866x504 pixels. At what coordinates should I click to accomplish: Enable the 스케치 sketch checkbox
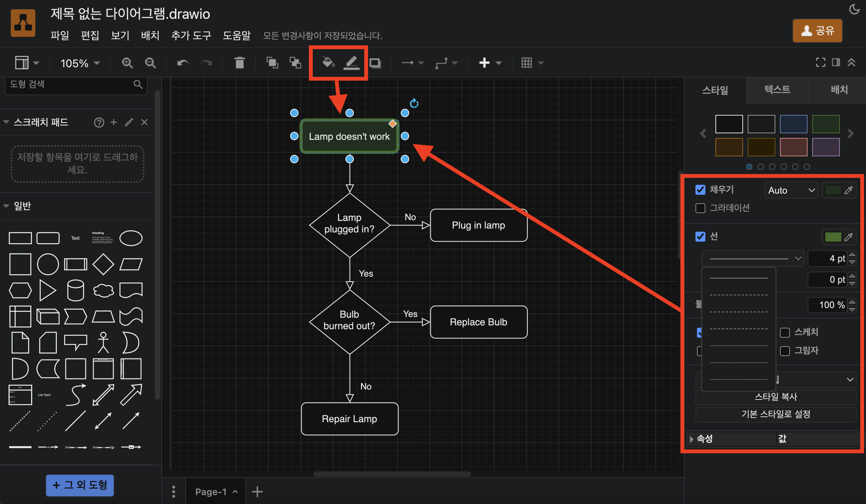pyautogui.click(x=785, y=332)
